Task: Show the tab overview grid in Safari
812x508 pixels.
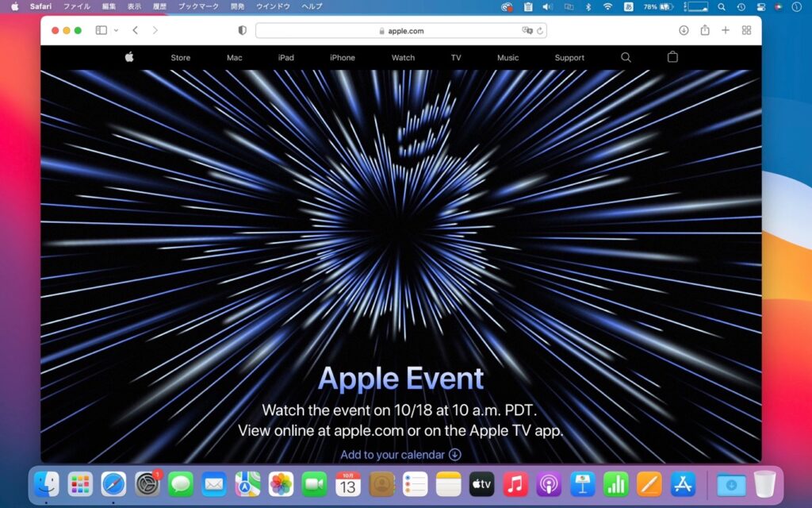Action: 746,30
